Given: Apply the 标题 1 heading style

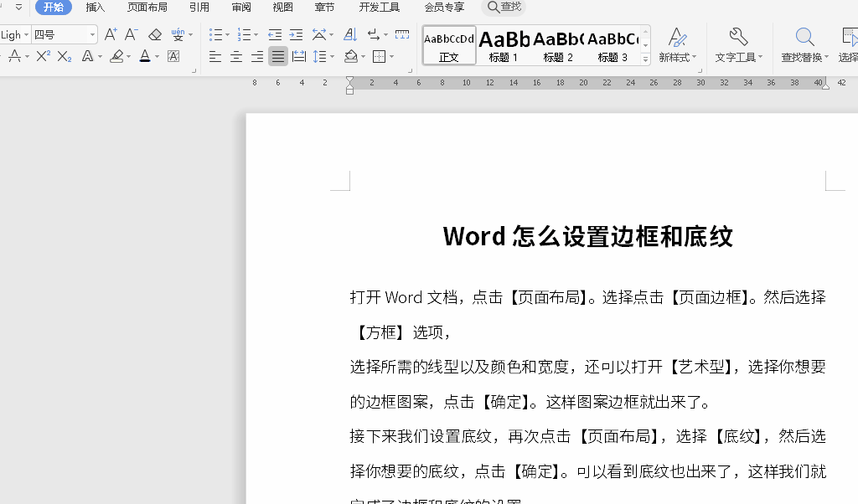Looking at the screenshot, I should 504,45.
